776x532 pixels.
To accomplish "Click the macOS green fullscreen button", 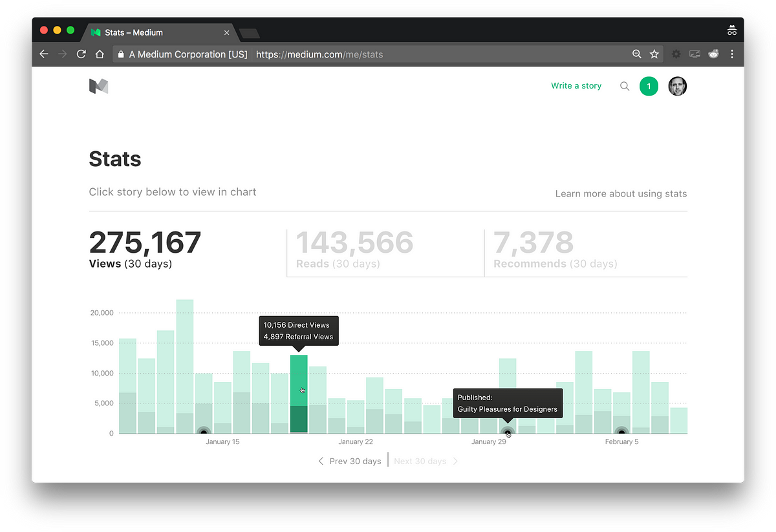I will pos(70,30).
